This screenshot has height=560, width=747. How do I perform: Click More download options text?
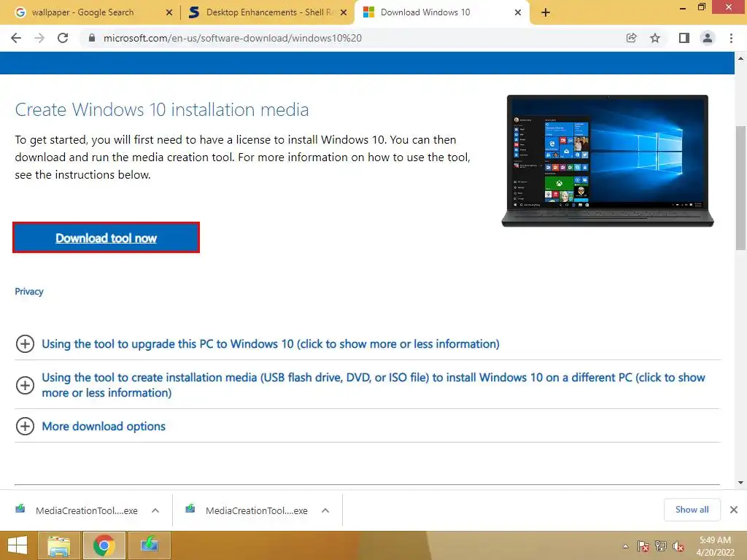(x=104, y=426)
